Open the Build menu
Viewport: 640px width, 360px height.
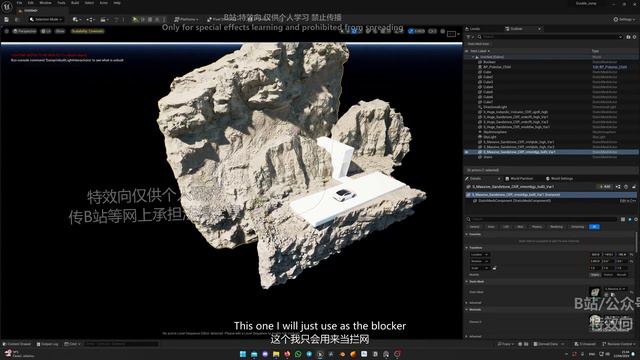pyautogui.click(x=75, y=3)
